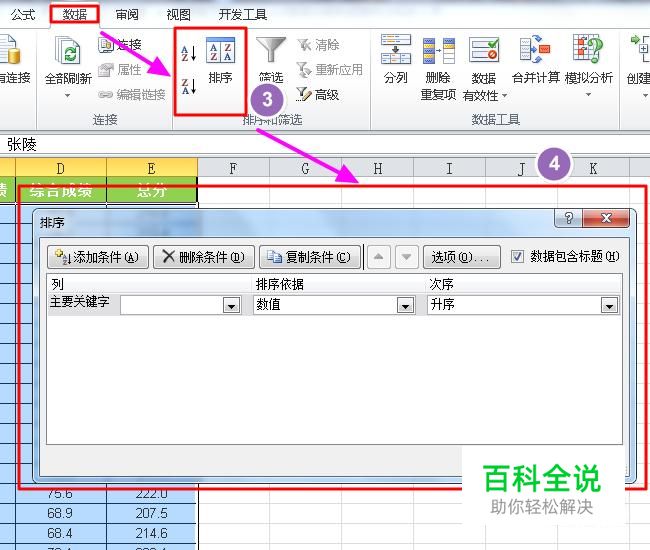Select column F header
This screenshot has width=650, height=550.
pos(233,168)
